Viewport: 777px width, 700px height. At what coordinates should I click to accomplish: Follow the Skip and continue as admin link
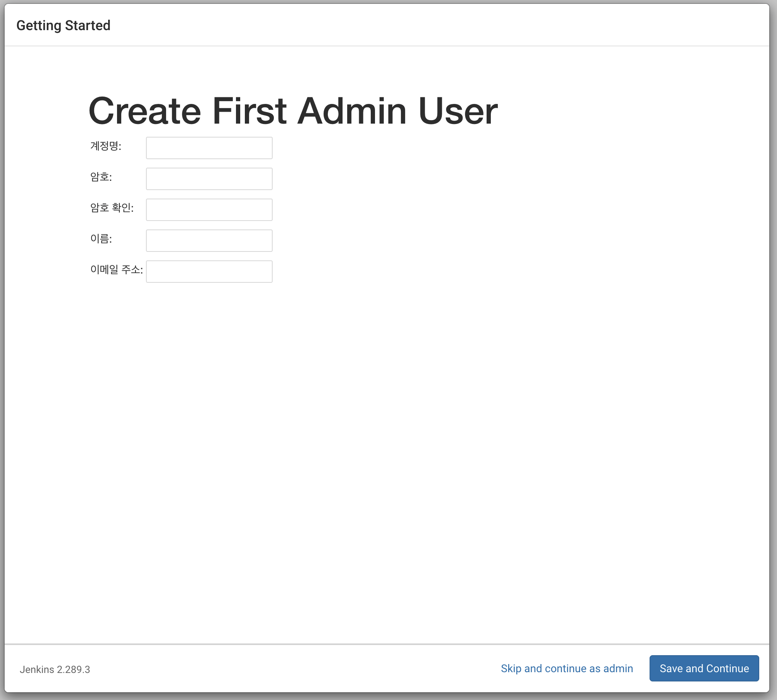(x=567, y=668)
